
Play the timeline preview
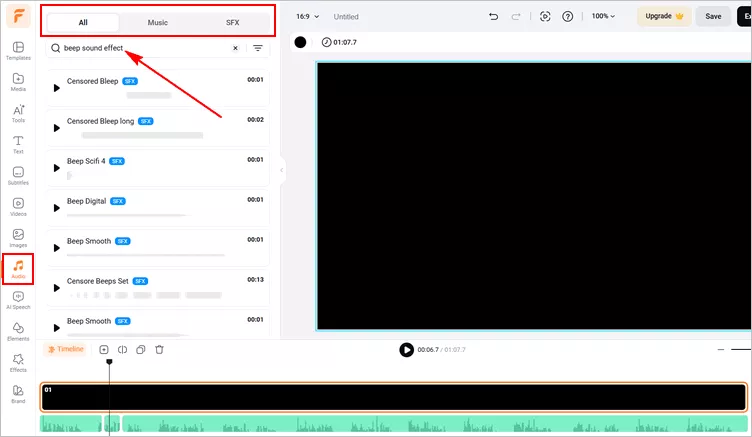(x=406, y=350)
